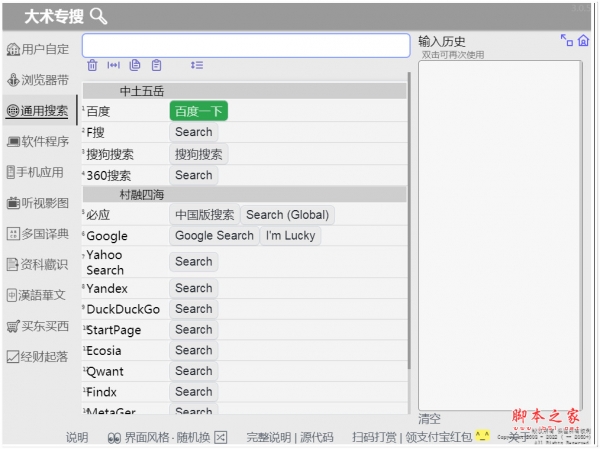Image resolution: width=600 pixels, height=449 pixels.
Task: Click the 搜狗搜索 button
Action: tap(199, 154)
